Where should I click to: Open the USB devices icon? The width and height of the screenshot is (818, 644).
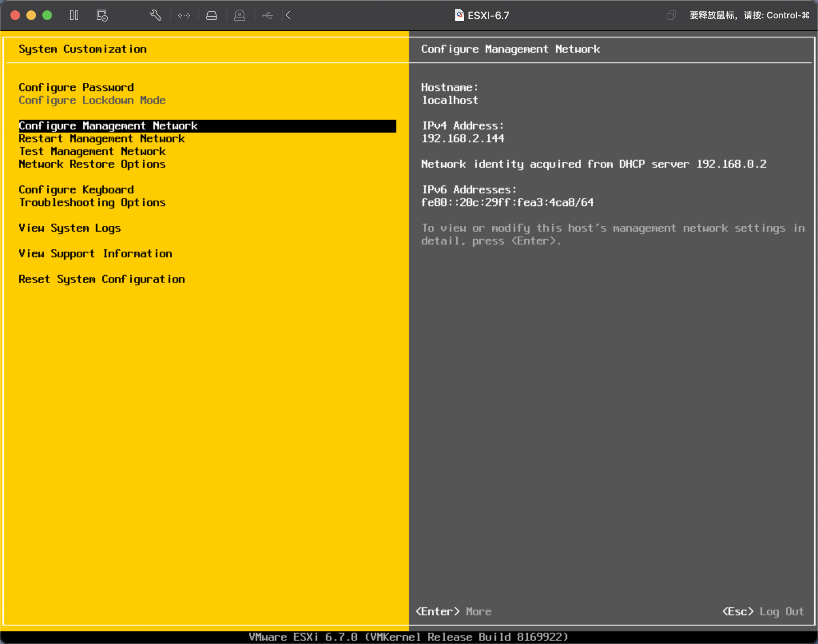click(268, 16)
